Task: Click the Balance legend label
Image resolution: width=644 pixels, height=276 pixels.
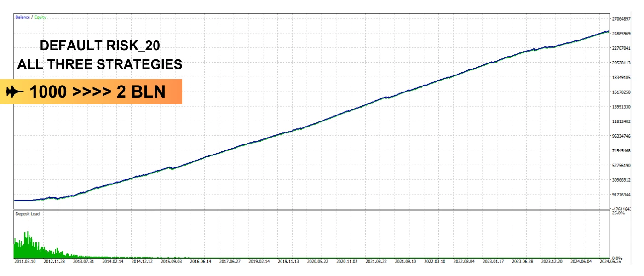Action: (x=23, y=17)
